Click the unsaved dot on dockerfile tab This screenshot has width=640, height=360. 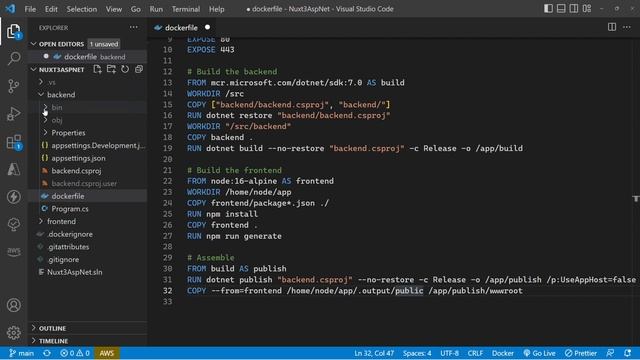click(x=207, y=27)
